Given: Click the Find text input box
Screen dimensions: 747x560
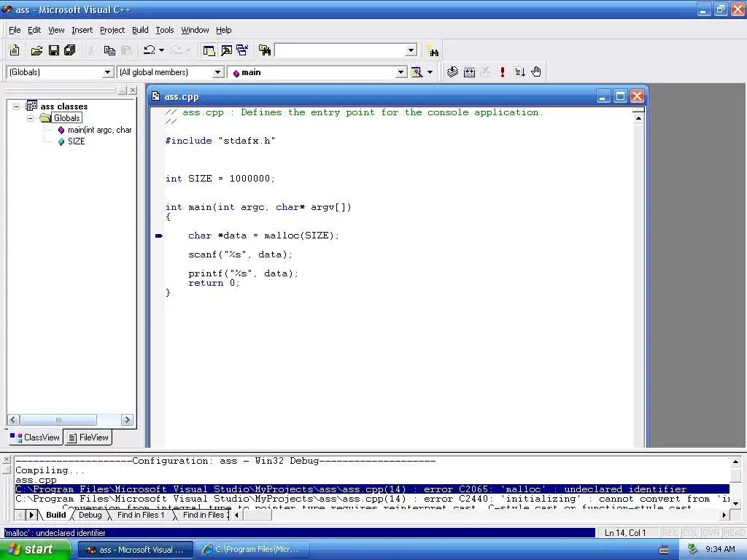Looking at the screenshot, I should pyautogui.click(x=340, y=50).
